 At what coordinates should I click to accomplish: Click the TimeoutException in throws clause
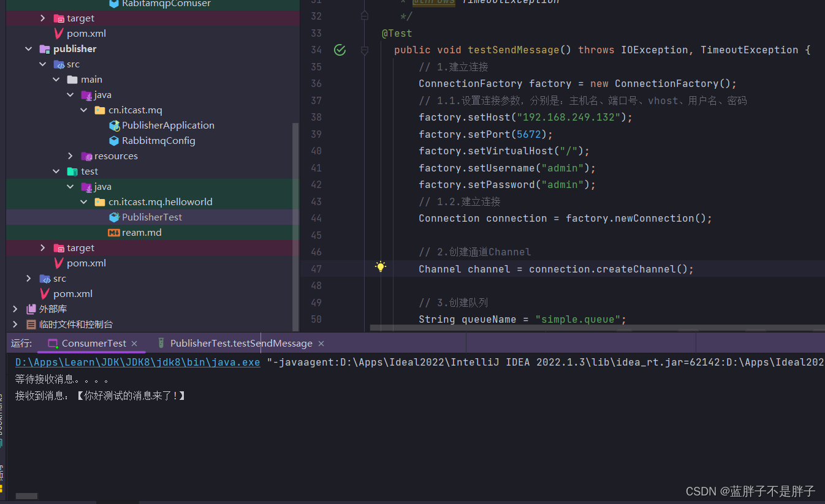pos(750,50)
